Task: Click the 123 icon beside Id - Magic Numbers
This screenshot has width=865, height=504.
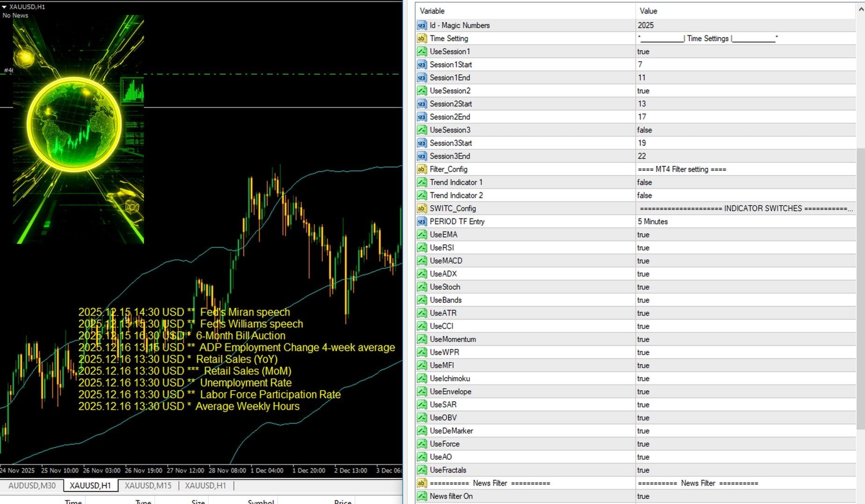Action: [x=421, y=26]
